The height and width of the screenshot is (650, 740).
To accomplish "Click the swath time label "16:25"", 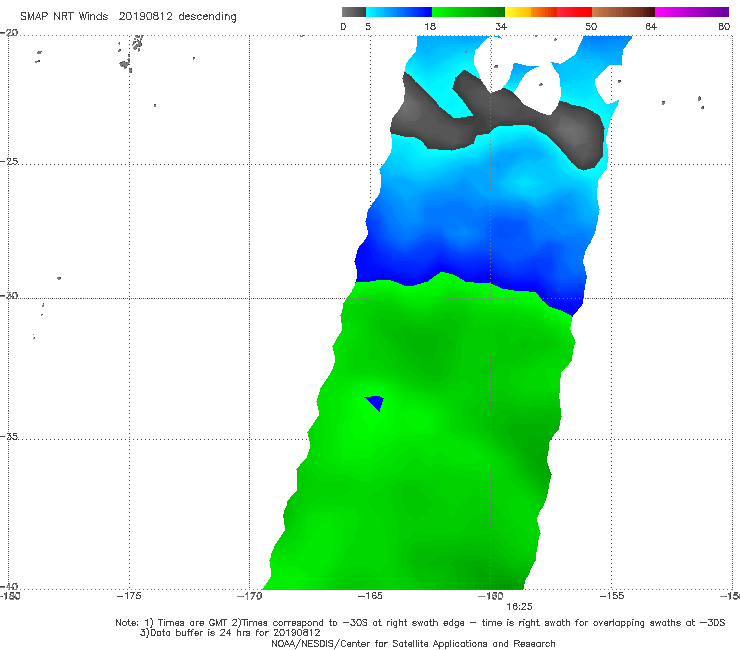I will [x=519, y=607].
